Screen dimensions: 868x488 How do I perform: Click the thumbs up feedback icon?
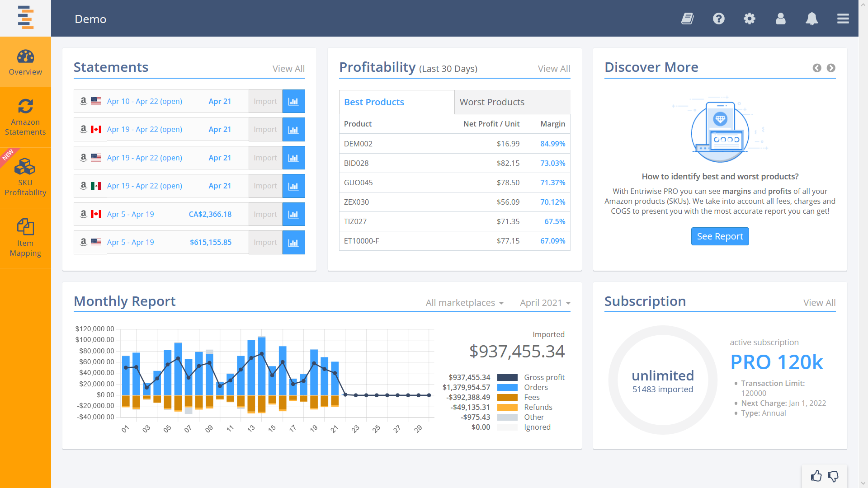[x=816, y=476]
